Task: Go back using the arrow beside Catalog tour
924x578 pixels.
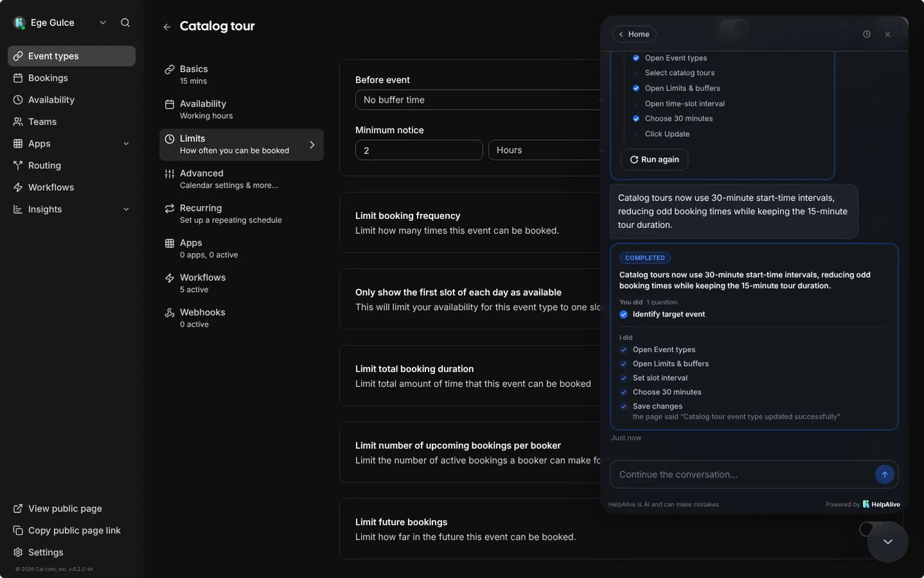Action: [x=167, y=27]
